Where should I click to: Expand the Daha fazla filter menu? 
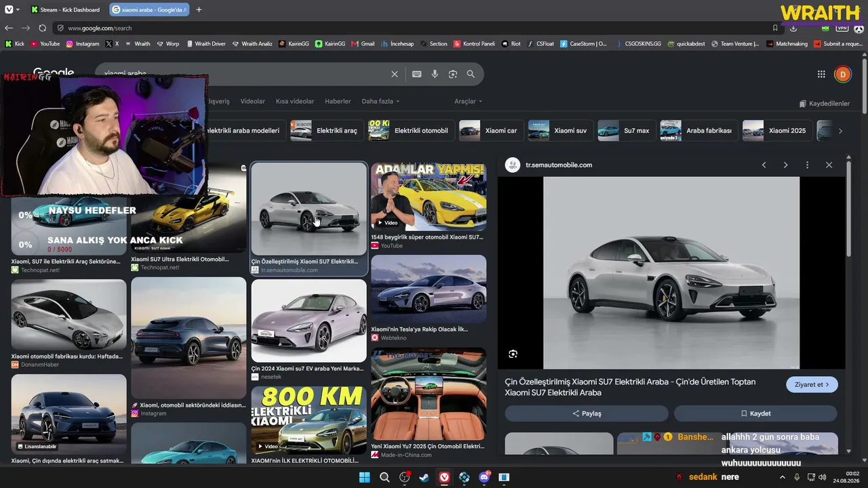[x=380, y=101]
